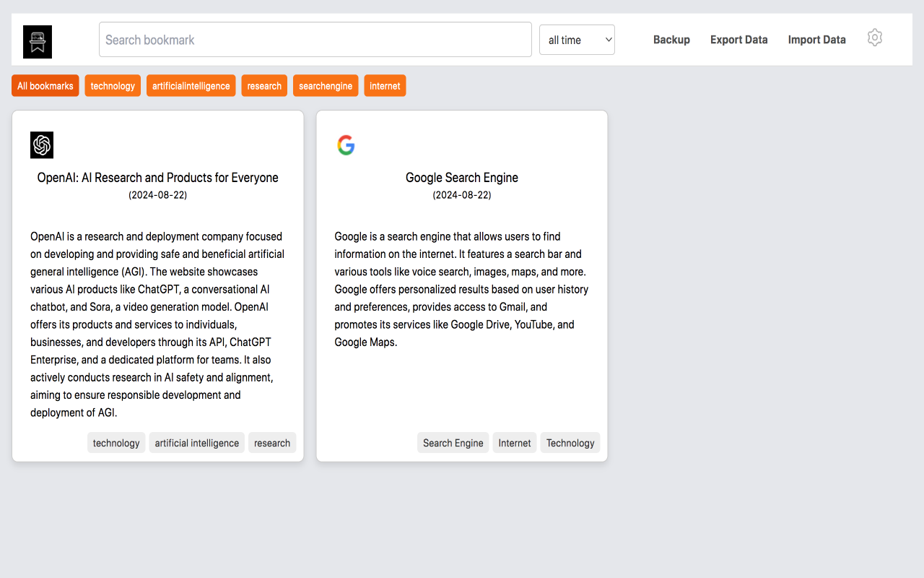Click Export Data

tap(738, 40)
